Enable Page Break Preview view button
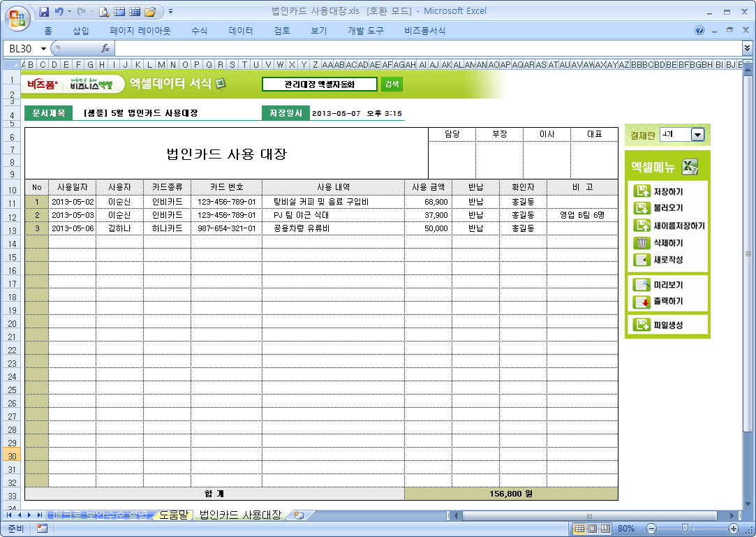Screen dimensions: 756x537 click(x=605, y=529)
